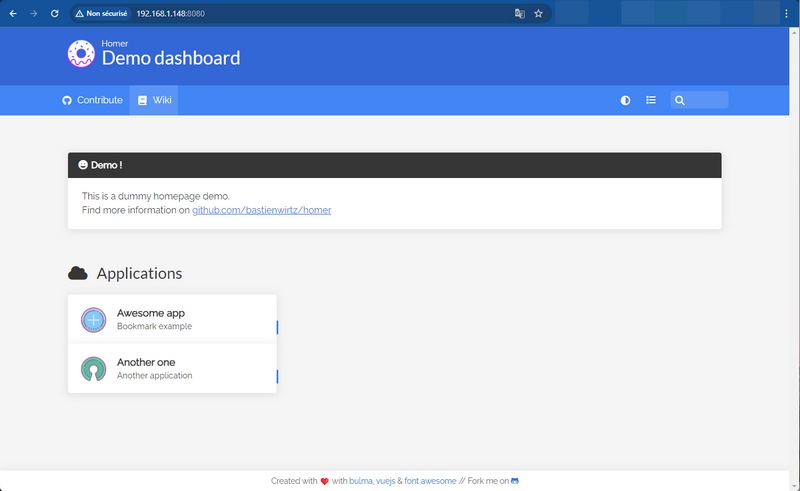Viewport: 800px width, 491px height.
Task: Click "This is a dummy homepage demo." text
Action: (156, 196)
